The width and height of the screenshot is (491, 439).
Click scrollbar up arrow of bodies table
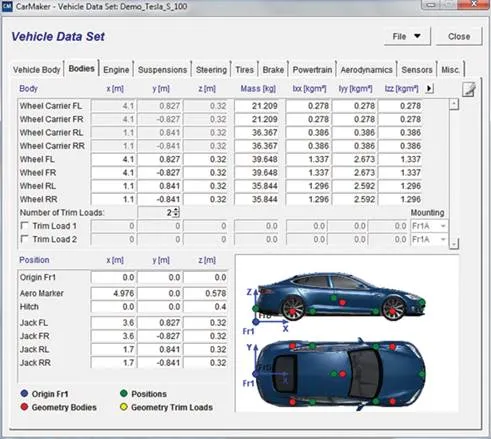pos(454,104)
